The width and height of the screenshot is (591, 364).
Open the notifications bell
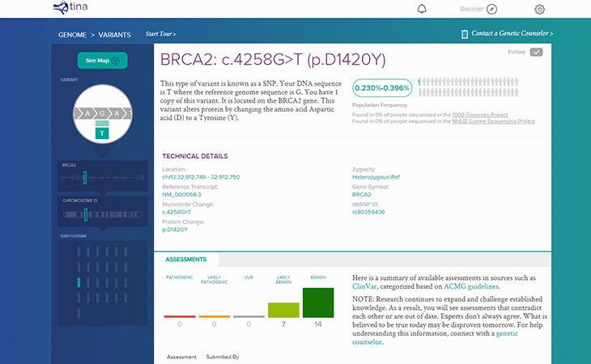point(421,9)
